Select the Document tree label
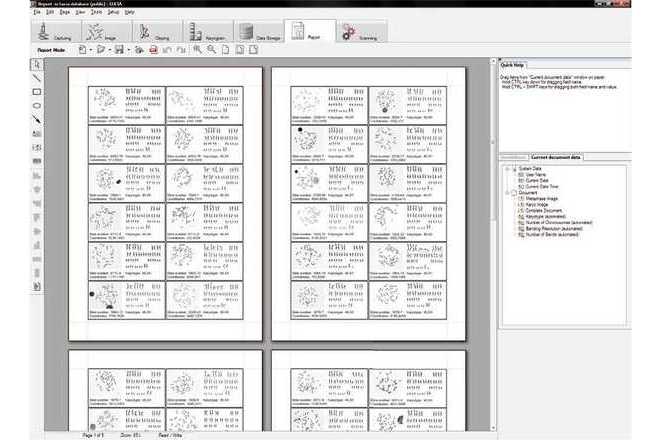The height and width of the screenshot is (440, 660). (528, 192)
